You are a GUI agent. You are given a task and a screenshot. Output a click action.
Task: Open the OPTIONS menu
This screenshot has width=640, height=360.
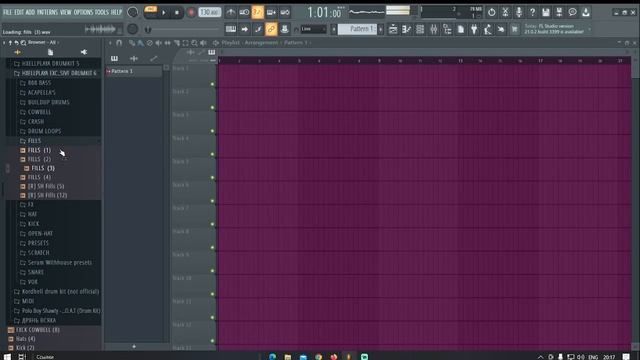tap(83, 12)
